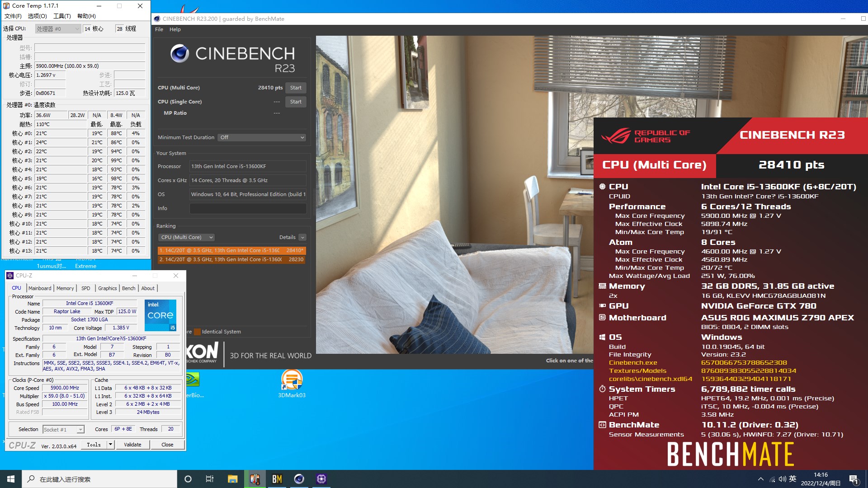The height and width of the screenshot is (488, 868).
Task: Select ranking entry 1 scoring 28410
Action: pyautogui.click(x=232, y=250)
